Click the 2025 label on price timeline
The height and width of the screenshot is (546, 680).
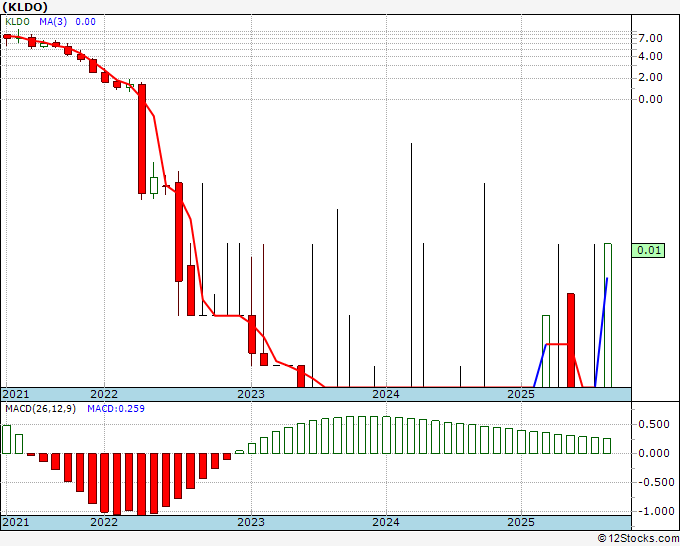(521, 394)
